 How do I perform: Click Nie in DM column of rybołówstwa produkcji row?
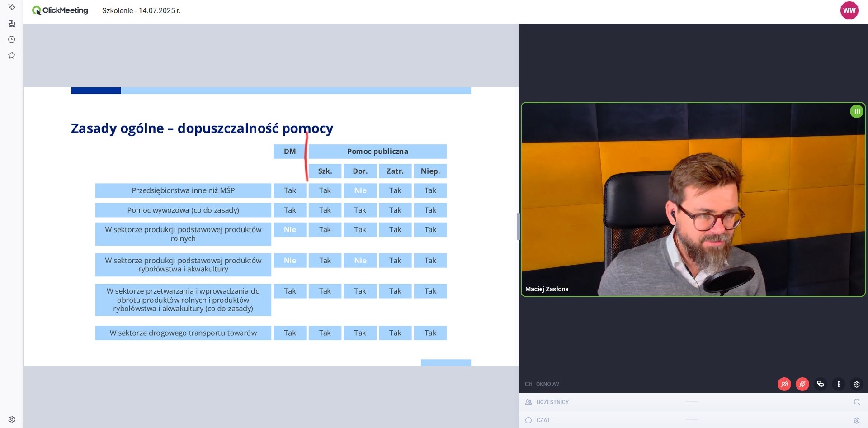[290, 261]
